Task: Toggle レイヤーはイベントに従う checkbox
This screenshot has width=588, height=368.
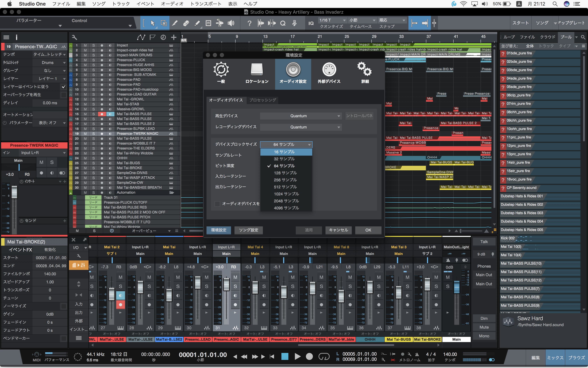Action: point(63,87)
